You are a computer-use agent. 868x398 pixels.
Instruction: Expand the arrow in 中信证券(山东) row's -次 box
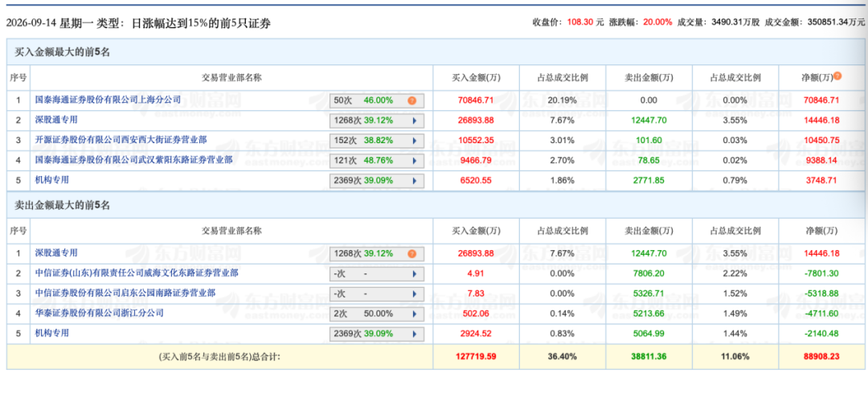coord(414,273)
